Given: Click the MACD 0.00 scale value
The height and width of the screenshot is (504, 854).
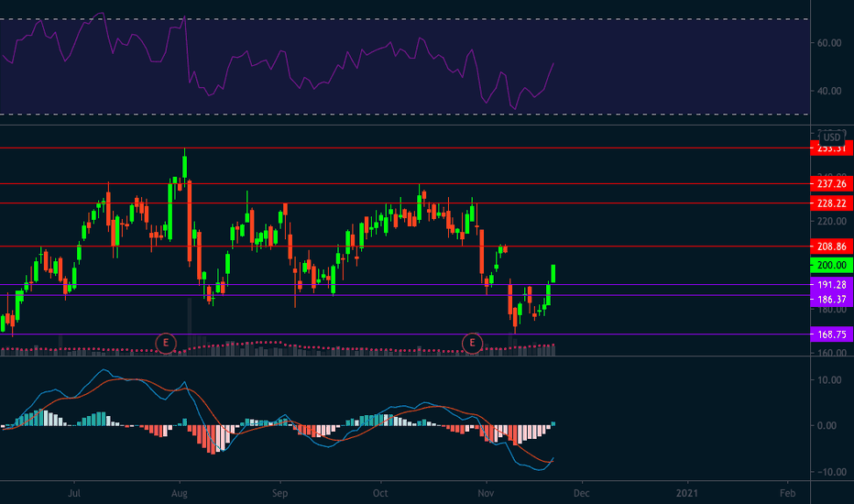Looking at the screenshot, I should (827, 425).
